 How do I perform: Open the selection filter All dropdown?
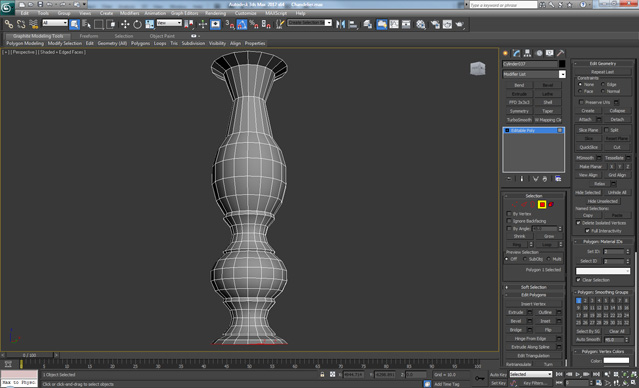click(x=55, y=23)
